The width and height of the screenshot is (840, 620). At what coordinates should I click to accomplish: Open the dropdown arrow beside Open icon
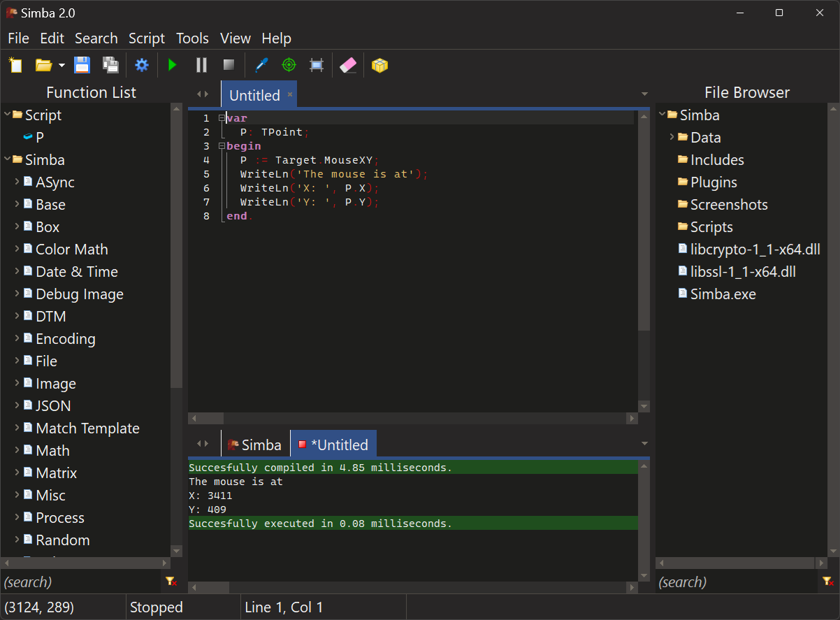61,66
